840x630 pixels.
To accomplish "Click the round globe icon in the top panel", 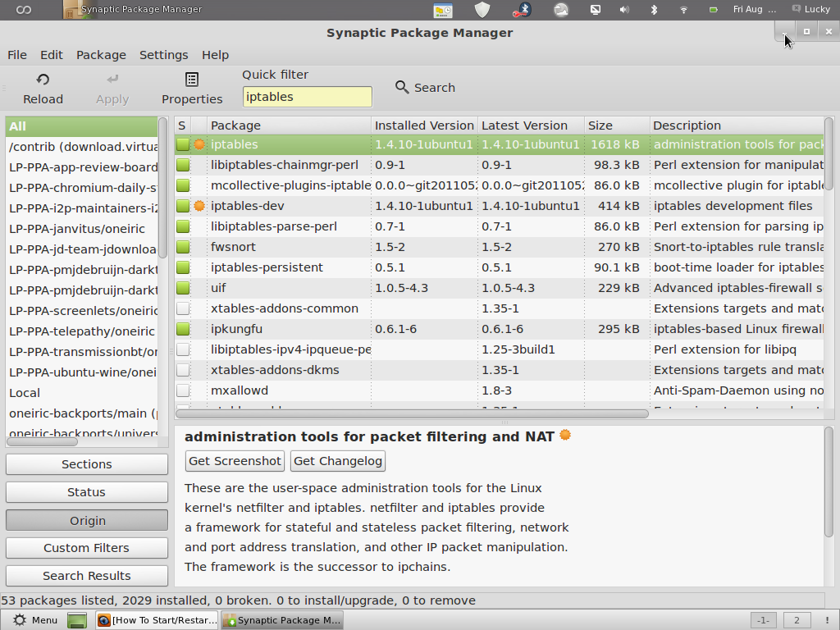I will [x=561, y=10].
